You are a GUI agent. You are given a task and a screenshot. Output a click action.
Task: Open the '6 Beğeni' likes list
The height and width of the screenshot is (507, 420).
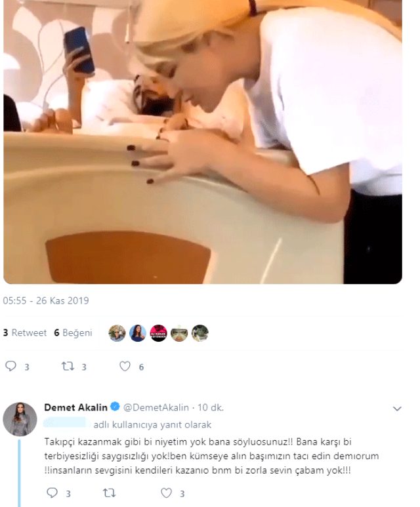tap(73, 333)
